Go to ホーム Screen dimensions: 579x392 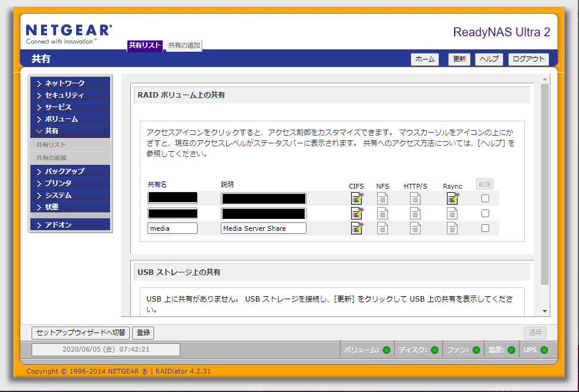pyautogui.click(x=425, y=59)
